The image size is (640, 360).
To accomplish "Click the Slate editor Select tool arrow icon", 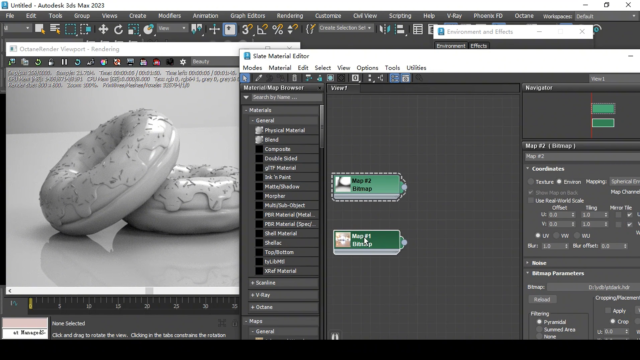I will point(245,78).
